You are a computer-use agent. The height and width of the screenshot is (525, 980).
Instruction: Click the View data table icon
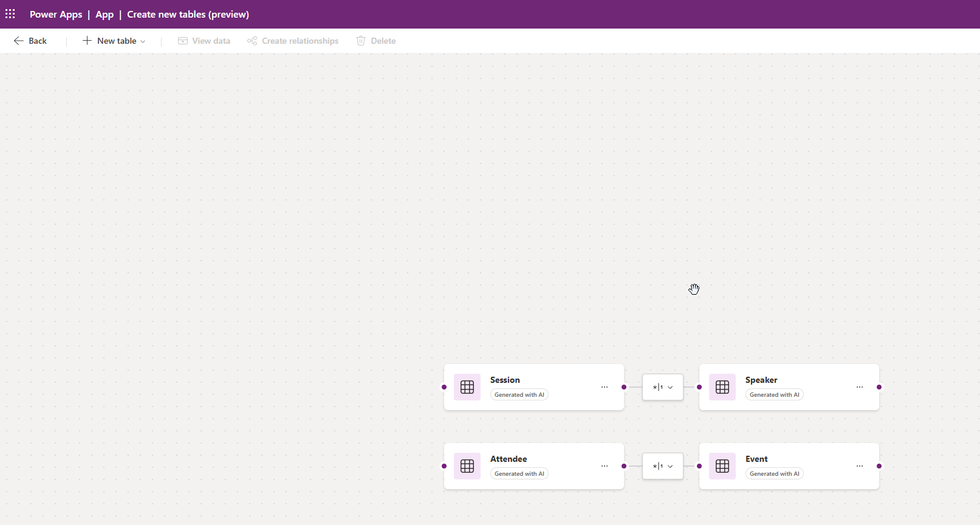183,41
